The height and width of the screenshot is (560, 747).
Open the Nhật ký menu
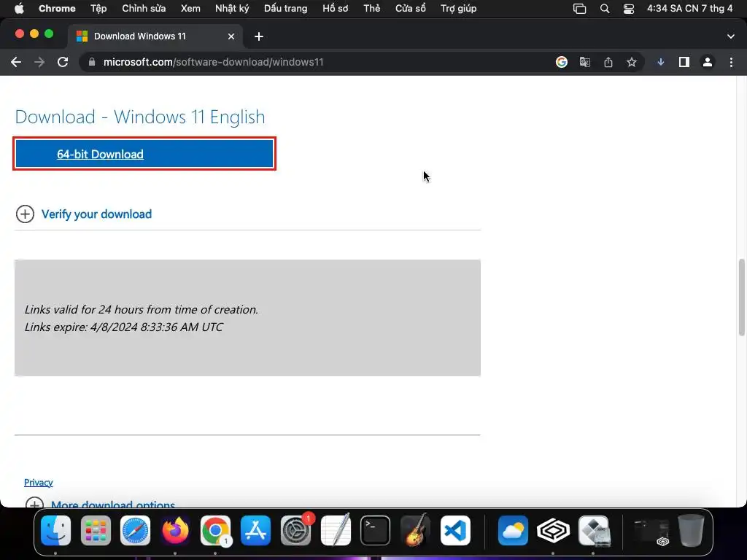point(232,8)
